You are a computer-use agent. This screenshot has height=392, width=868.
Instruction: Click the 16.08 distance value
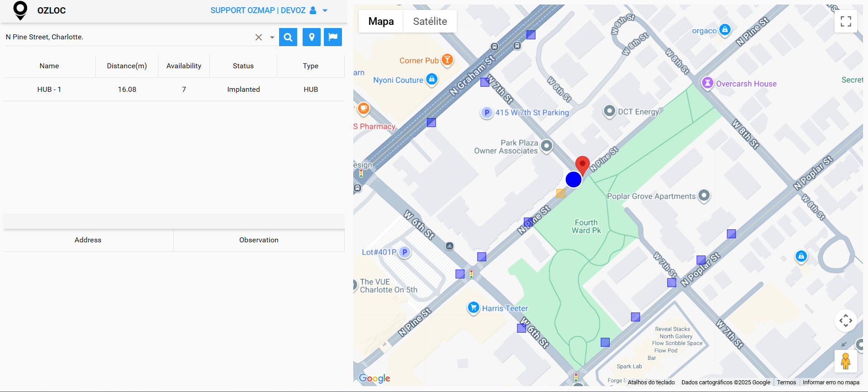click(x=127, y=90)
